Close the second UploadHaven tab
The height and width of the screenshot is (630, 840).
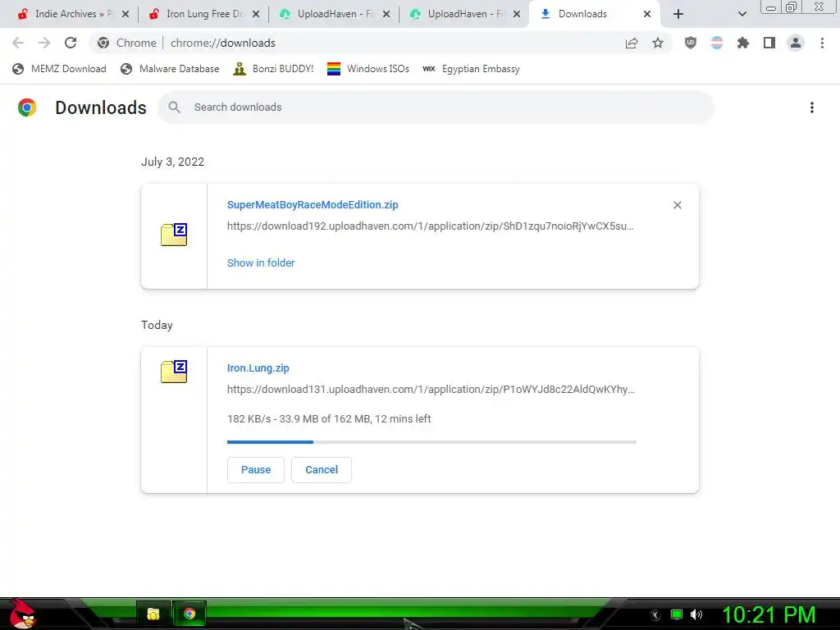[517, 14]
